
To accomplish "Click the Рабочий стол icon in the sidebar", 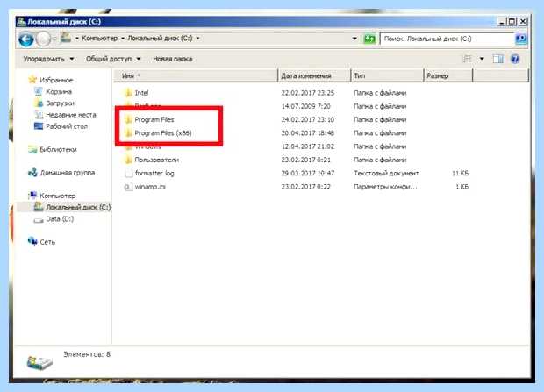I will click(39, 126).
